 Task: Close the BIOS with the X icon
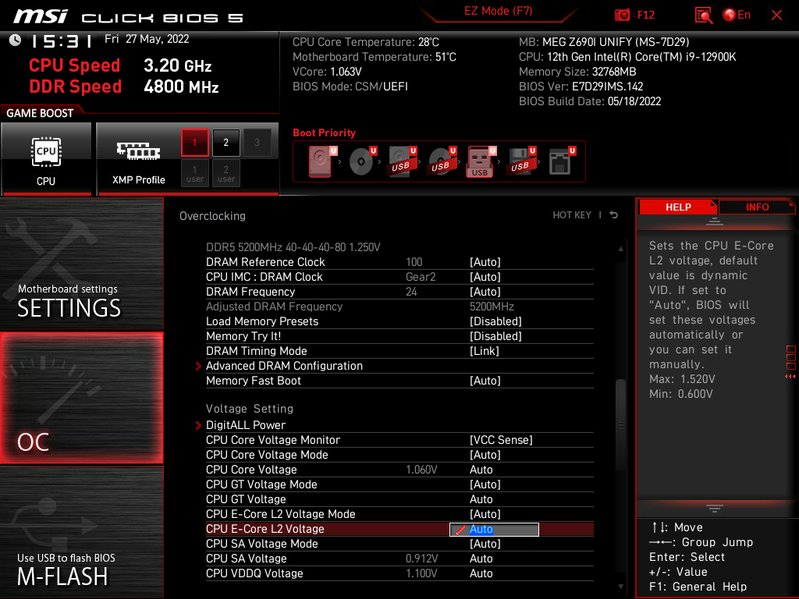pos(777,15)
